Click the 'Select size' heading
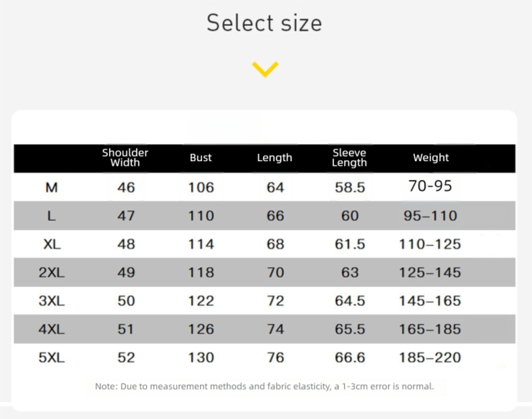Viewport: 532px width, 419px height. click(265, 23)
